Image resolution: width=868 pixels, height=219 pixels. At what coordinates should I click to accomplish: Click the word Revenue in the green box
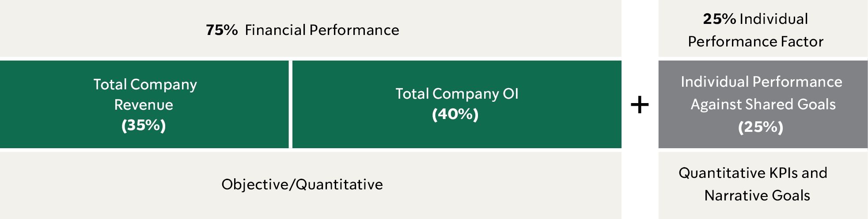tap(144, 105)
